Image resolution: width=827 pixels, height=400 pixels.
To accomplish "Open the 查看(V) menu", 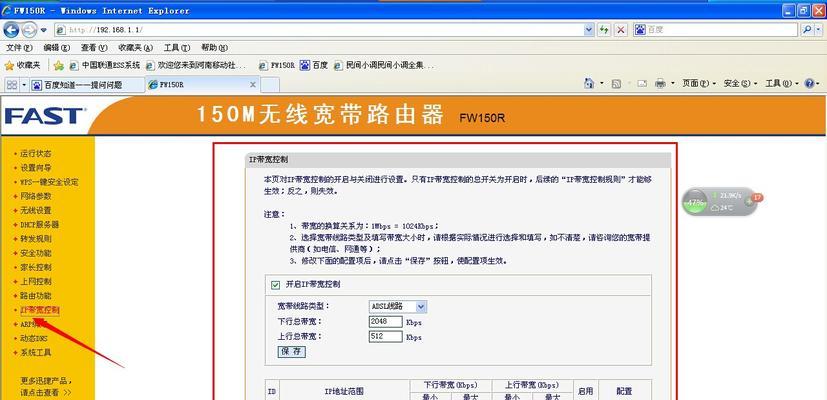I will 94,47.
